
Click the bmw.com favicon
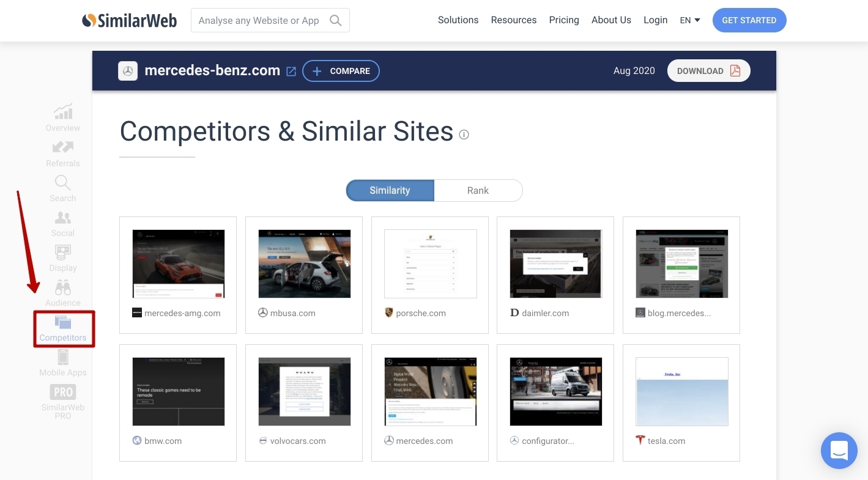[137, 440]
